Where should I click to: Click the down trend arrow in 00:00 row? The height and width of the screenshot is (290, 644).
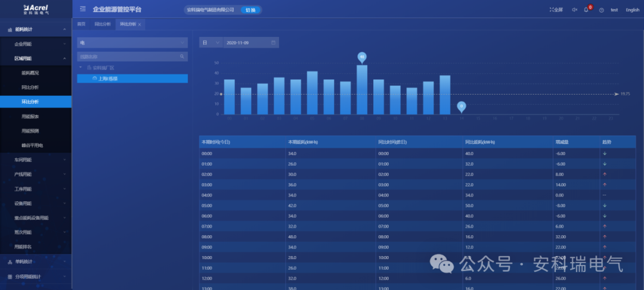pyautogui.click(x=604, y=154)
